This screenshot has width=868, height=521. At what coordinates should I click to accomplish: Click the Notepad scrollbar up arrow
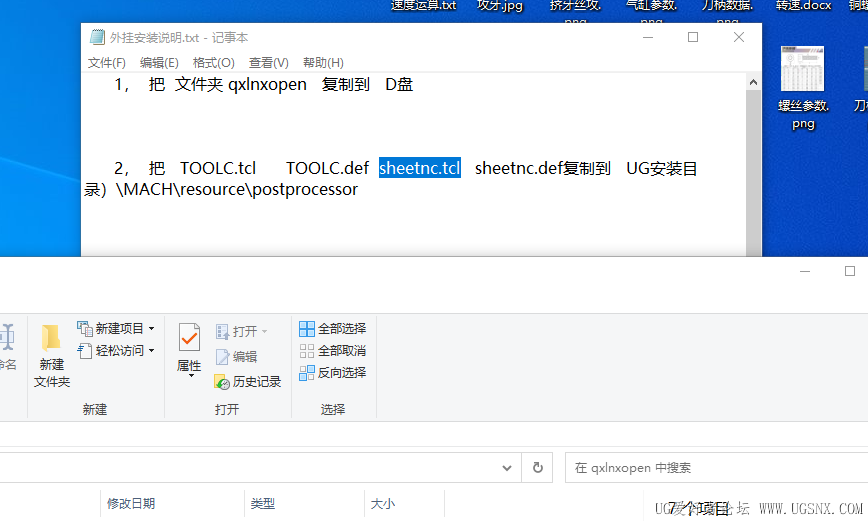(x=753, y=82)
